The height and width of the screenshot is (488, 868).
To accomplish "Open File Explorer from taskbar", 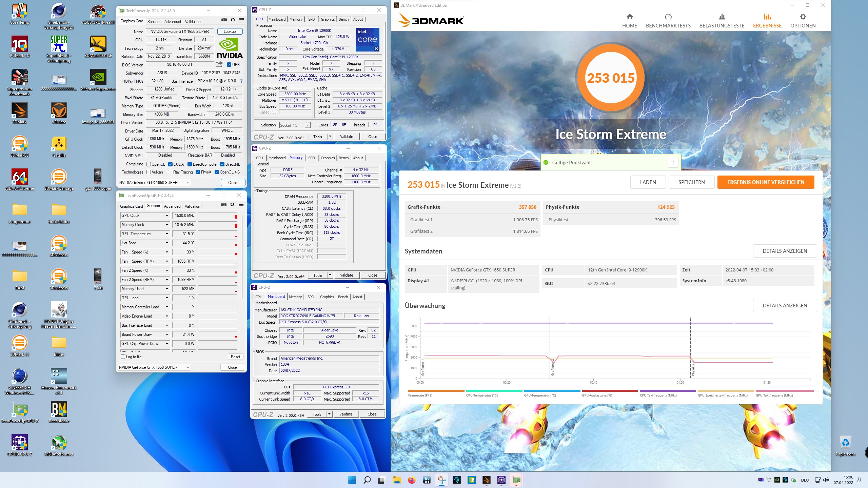I will [397, 480].
